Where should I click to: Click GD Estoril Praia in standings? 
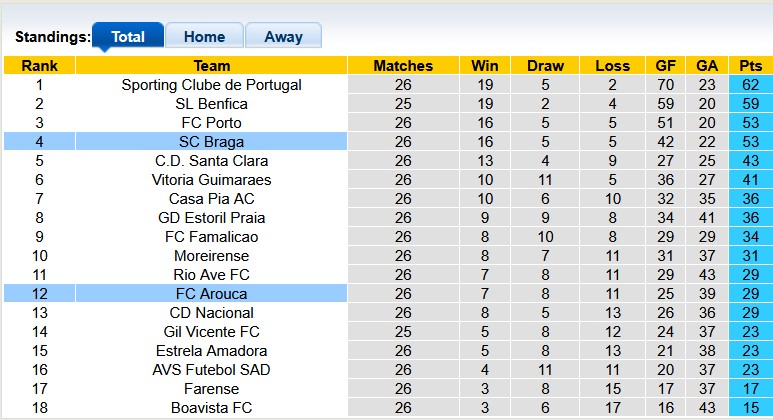(x=211, y=218)
